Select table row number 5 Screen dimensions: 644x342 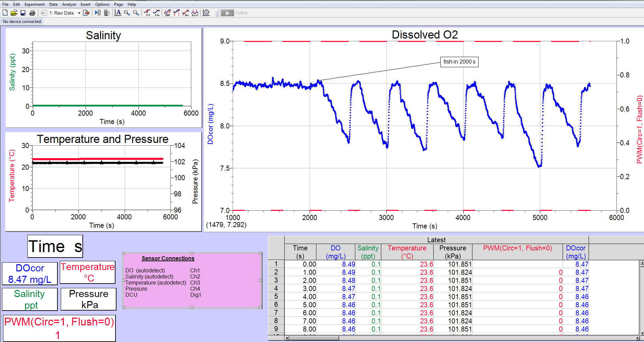(x=276, y=297)
